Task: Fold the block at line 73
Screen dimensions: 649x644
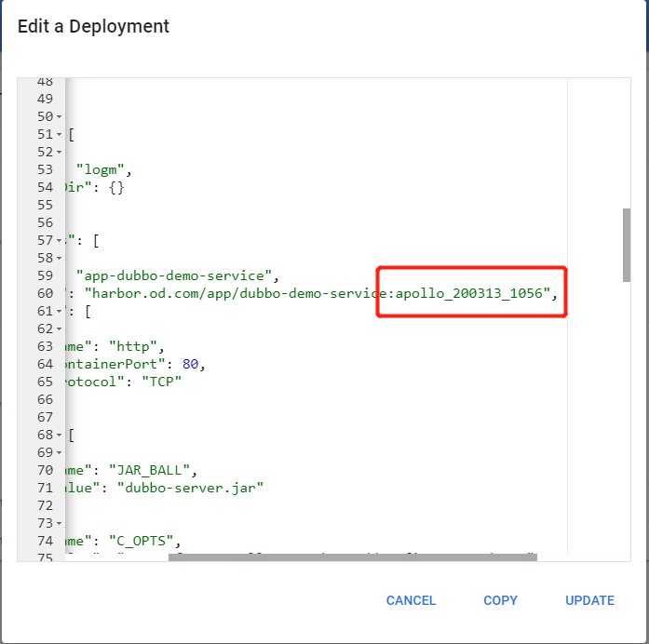Action: click(60, 523)
